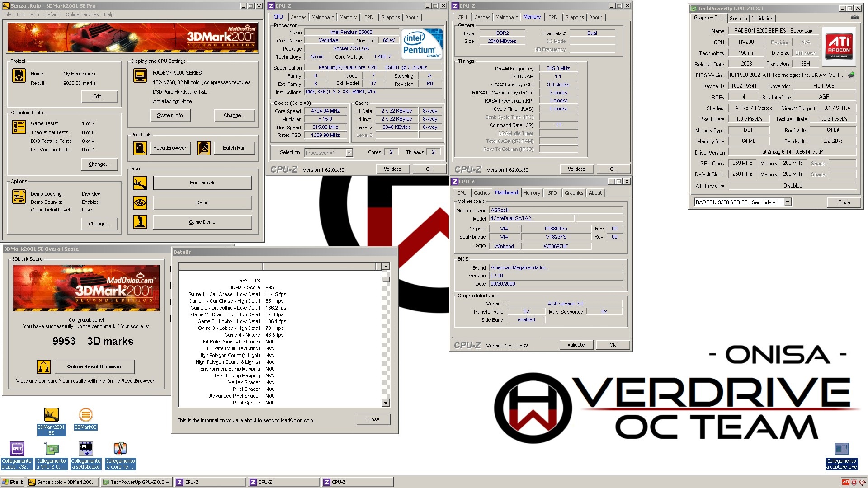The height and width of the screenshot is (488, 868).
Task: Click the Project icon in 3DMark2001
Action: (19, 75)
